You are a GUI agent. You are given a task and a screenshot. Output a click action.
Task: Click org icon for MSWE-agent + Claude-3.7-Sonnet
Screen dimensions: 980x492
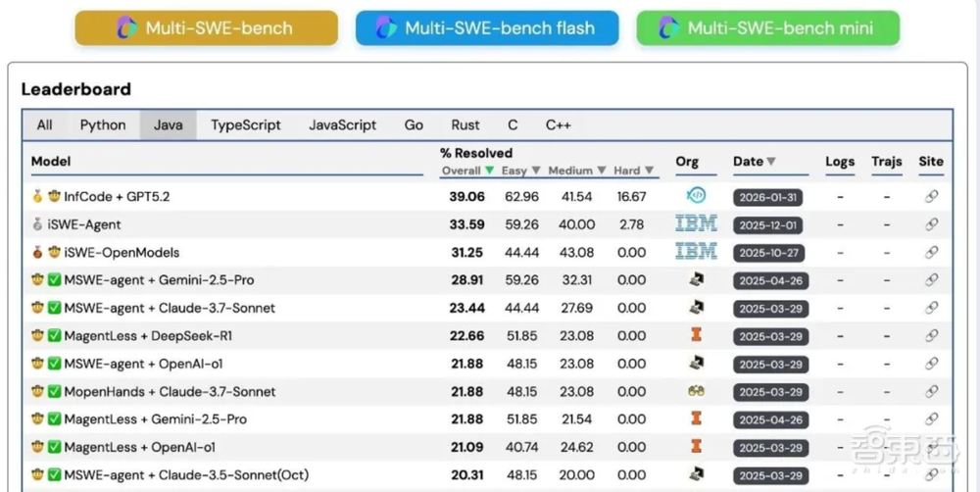[696, 307]
